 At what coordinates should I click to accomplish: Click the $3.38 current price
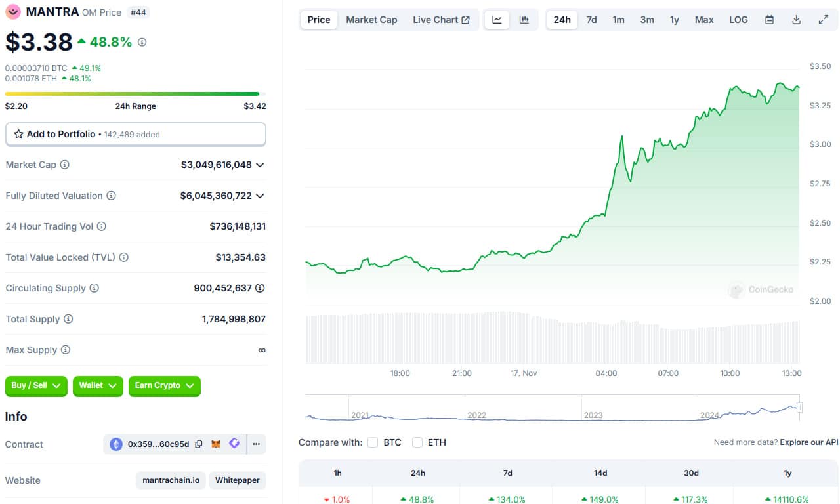(39, 42)
